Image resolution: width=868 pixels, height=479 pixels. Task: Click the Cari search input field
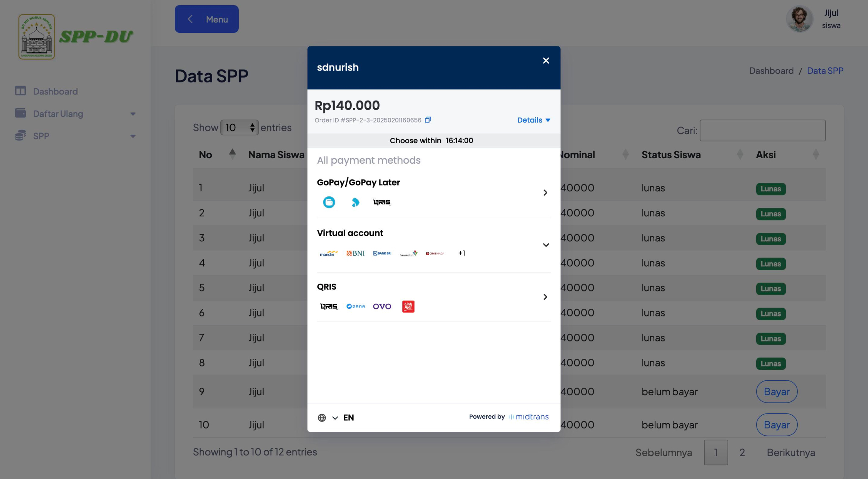tap(762, 130)
